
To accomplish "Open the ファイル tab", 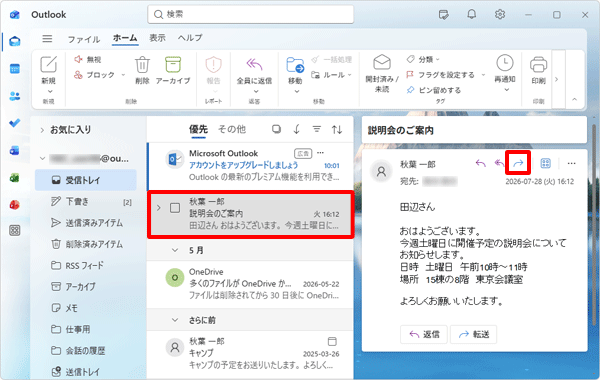I will point(84,39).
